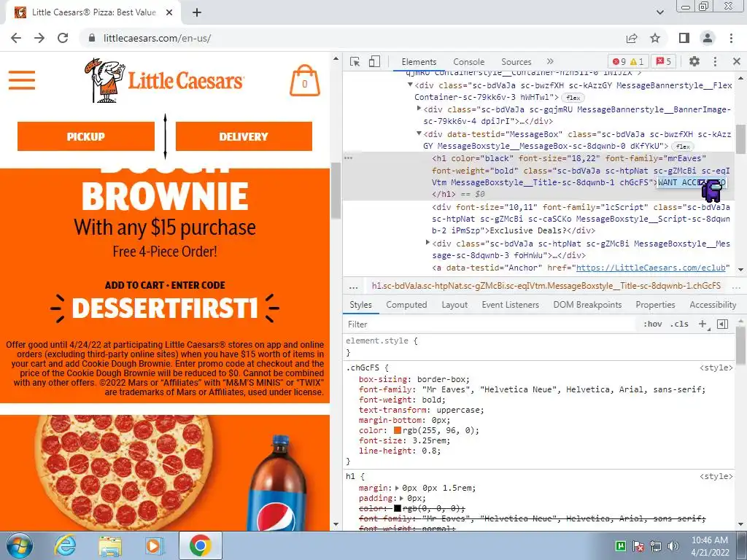The width and height of the screenshot is (747, 560).
Task: Activate the DevTools element inspector tool
Action: click(355, 61)
